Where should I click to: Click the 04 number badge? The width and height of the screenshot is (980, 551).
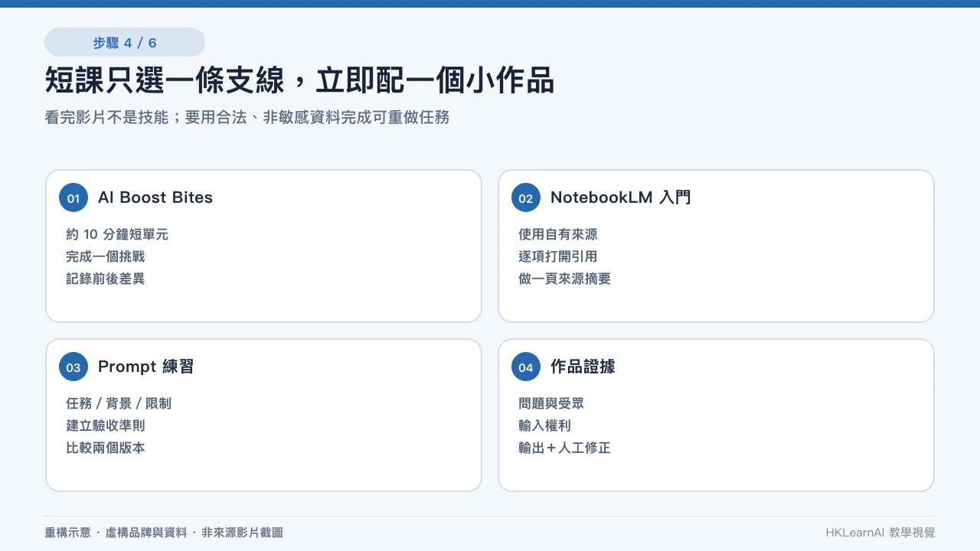[526, 367]
